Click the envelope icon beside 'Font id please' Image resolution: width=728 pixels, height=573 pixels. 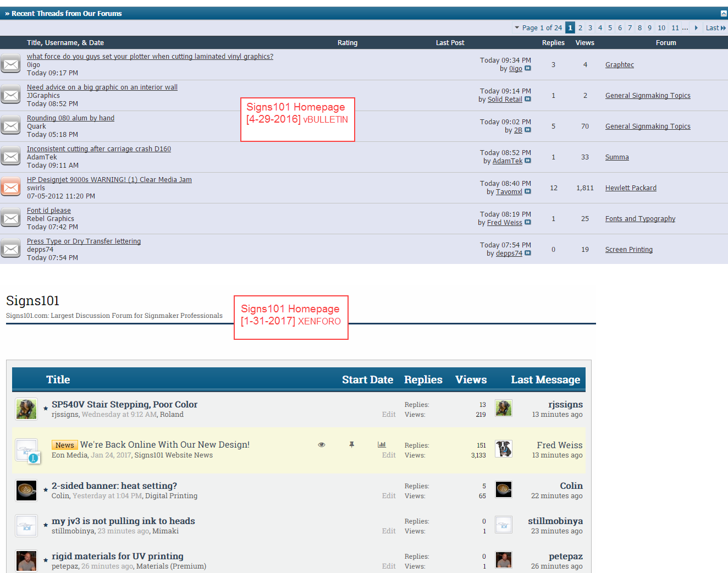(x=10, y=218)
